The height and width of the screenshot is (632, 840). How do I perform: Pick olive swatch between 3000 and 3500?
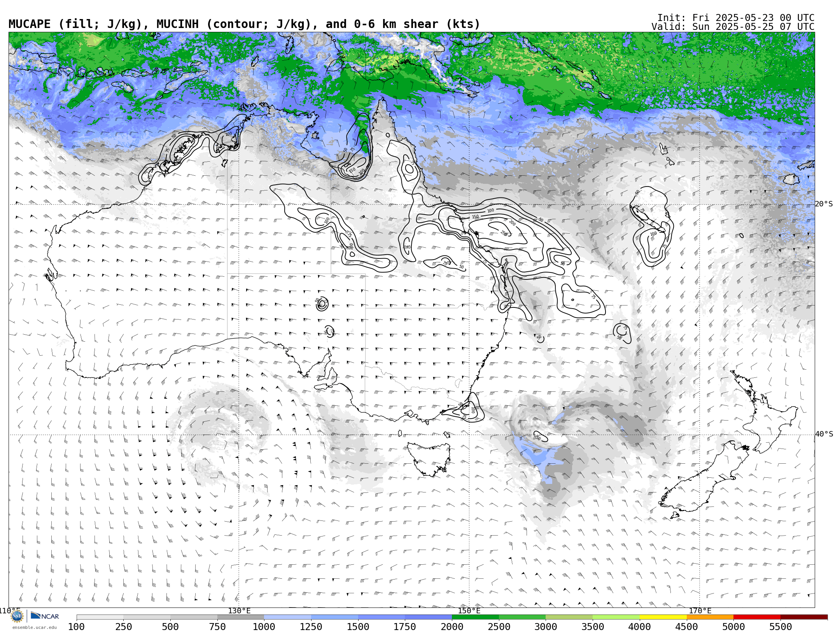point(569,617)
